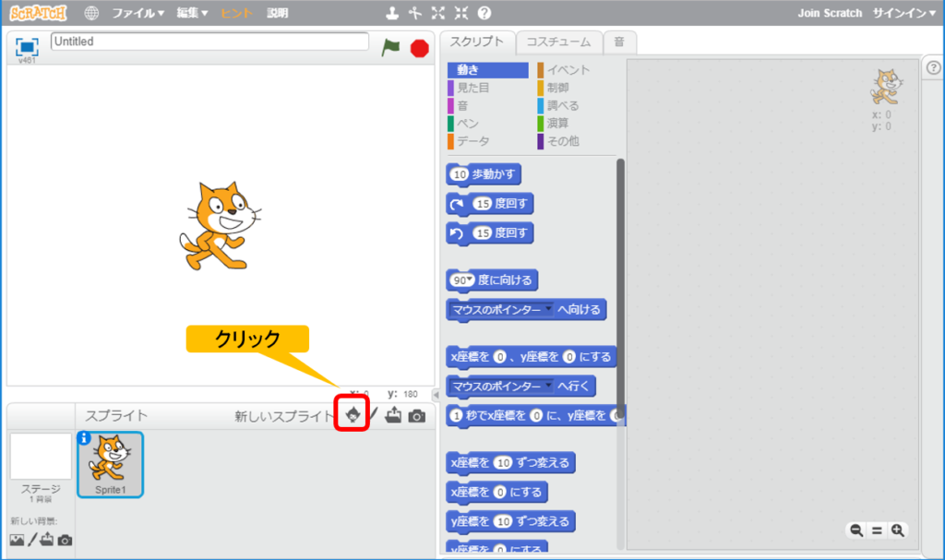Choose a new sprite from the library
This screenshot has height=560, width=945.
pyautogui.click(x=352, y=416)
